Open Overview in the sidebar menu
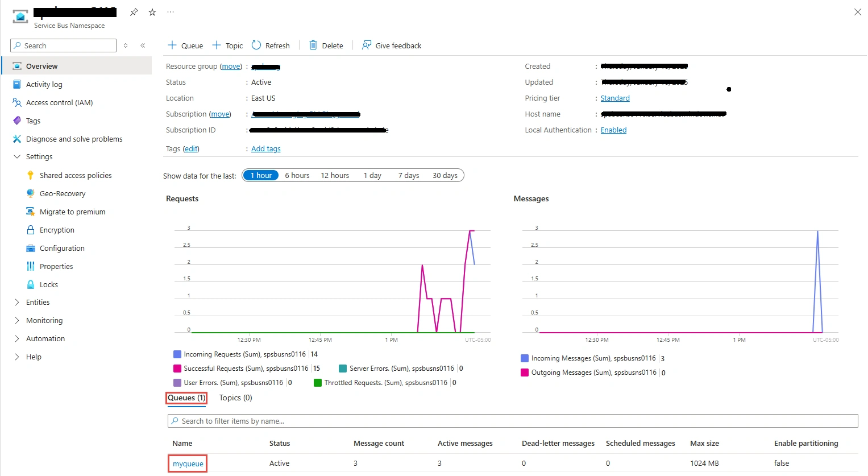The width and height of the screenshot is (868, 476). pos(77,66)
